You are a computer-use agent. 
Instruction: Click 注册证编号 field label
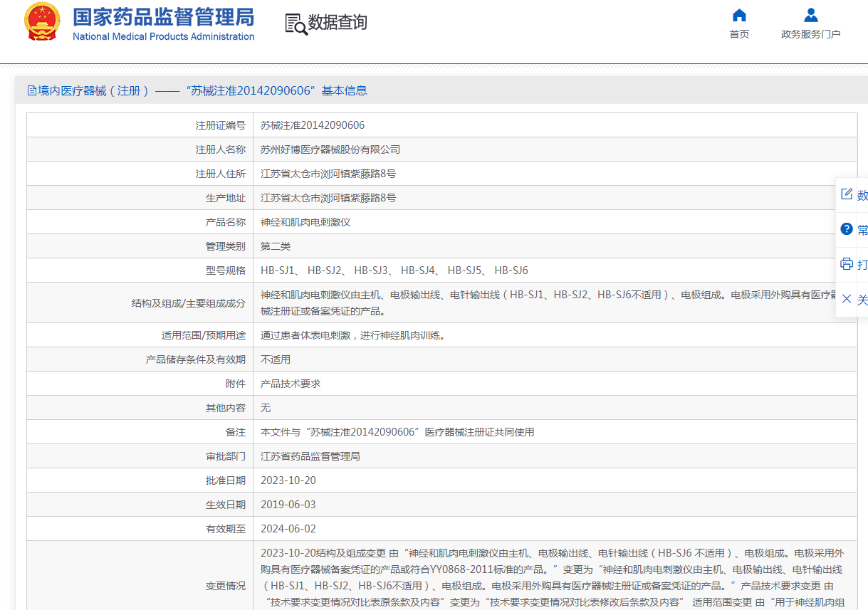tap(221, 125)
